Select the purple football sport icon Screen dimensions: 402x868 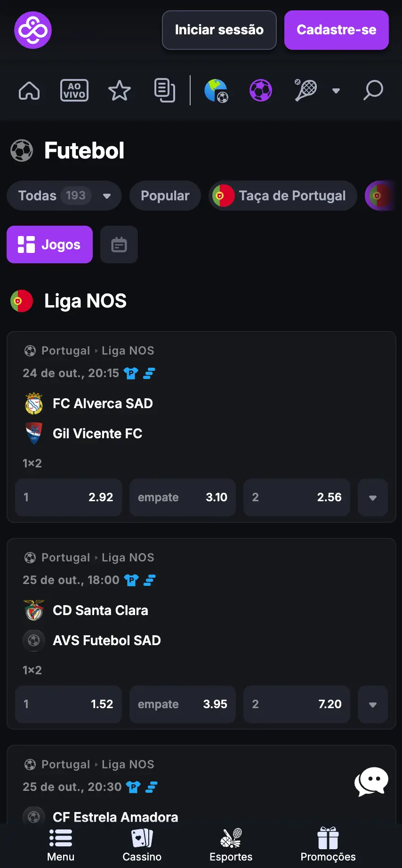click(x=261, y=90)
